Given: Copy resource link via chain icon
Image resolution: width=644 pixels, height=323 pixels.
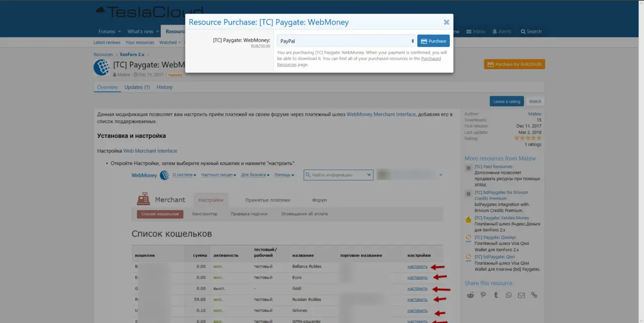Looking at the screenshot, I should [534, 295].
